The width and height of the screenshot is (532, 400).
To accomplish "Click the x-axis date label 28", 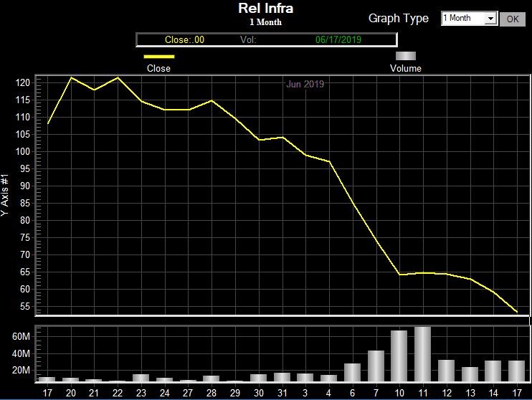I will pyautogui.click(x=212, y=394).
